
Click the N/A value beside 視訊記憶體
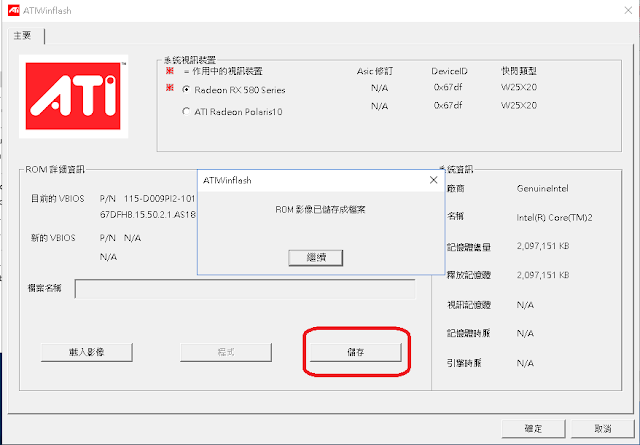(525, 305)
